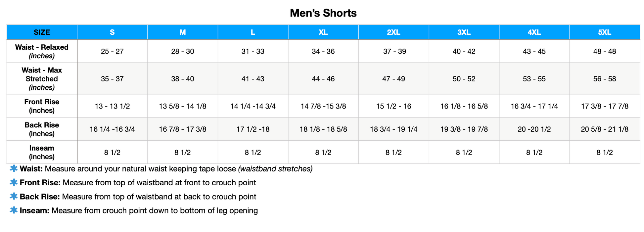Select the 5XL column header
Screen dimensions: 644x232
pos(604,32)
